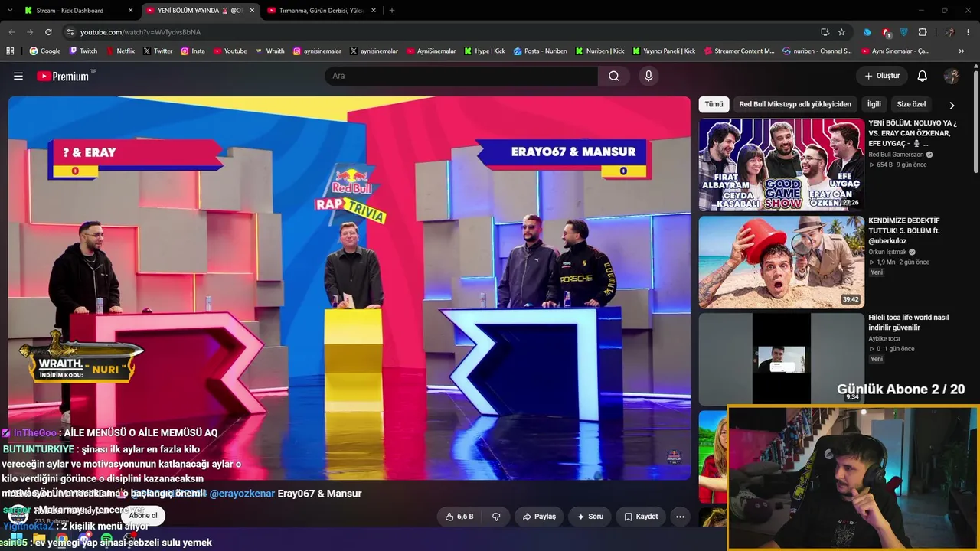Open the Wraith bookmark
Screen dimensions: 980x551
coord(269,51)
